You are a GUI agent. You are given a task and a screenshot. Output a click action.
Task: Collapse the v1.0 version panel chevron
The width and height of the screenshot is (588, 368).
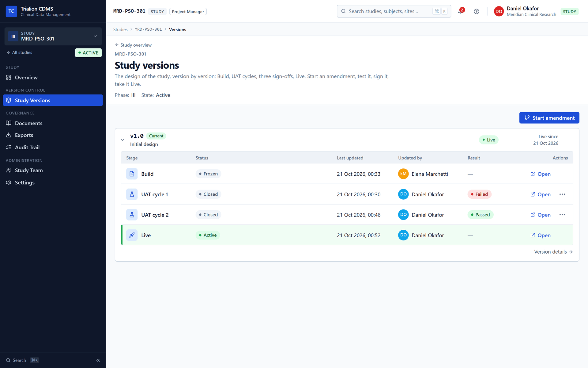click(x=123, y=140)
